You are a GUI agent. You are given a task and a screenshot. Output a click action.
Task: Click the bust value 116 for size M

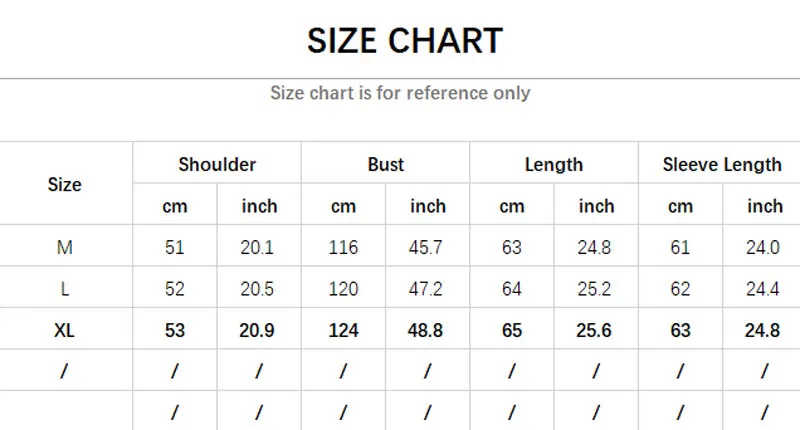[x=343, y=247]
